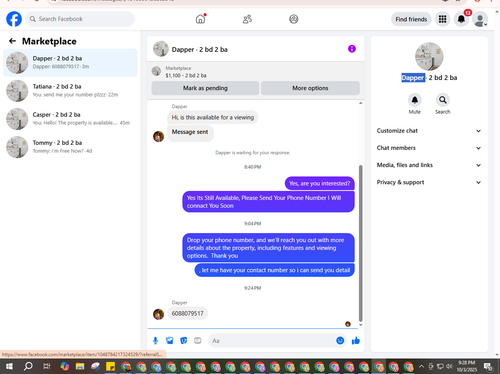
Task: Open the purple conversation info icon
Action: click(x=352, y=49)
